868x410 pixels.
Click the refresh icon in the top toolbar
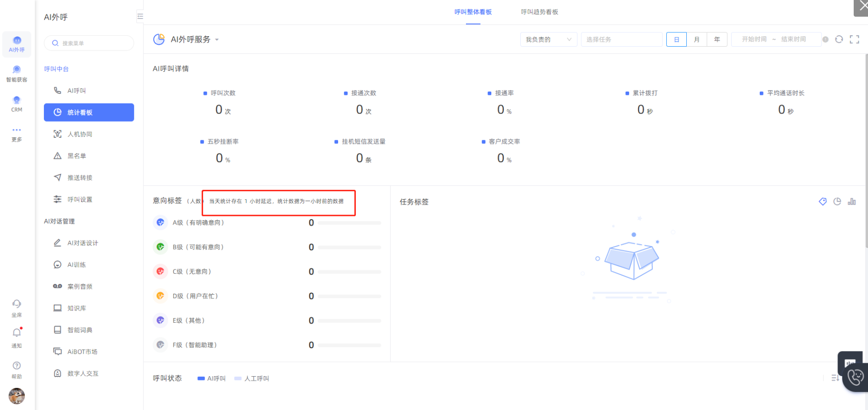(839, 39)
